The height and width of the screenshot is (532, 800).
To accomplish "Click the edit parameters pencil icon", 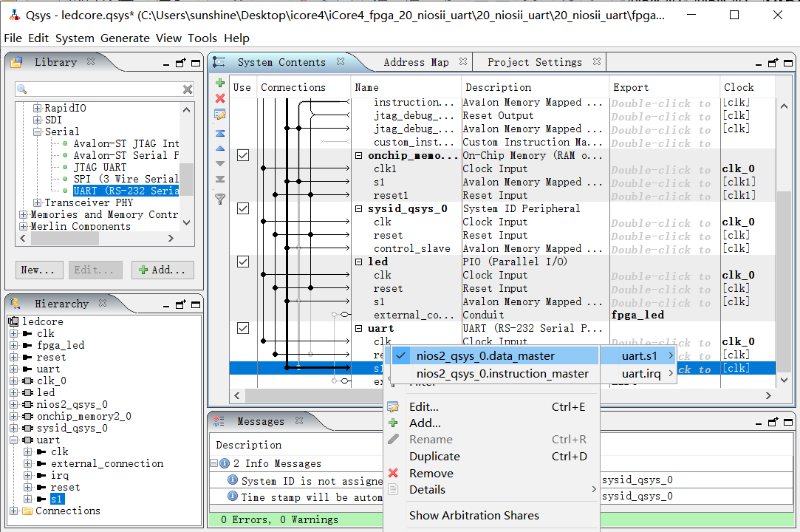I will [219, 115].
